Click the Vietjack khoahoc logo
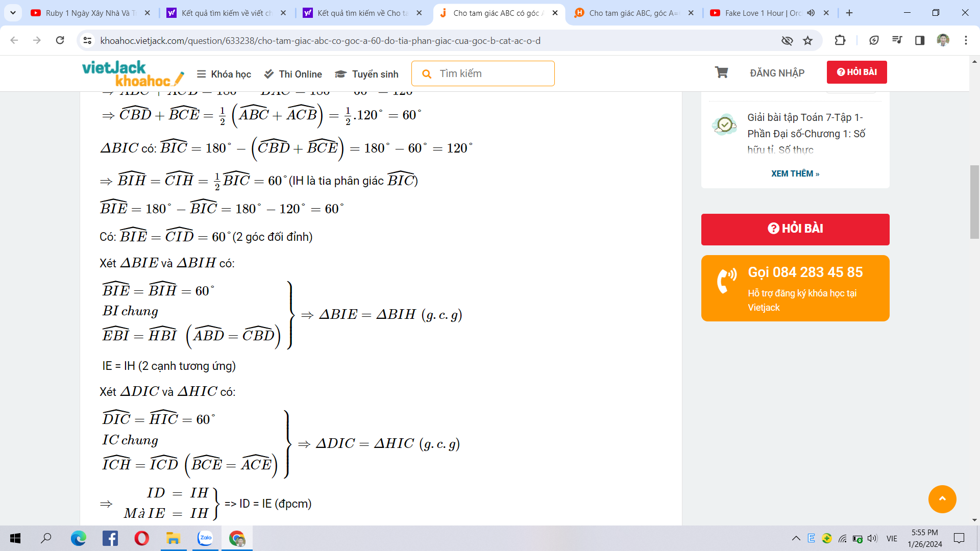The height and width of the screenshot is (551, 980). tap(133, 73)
